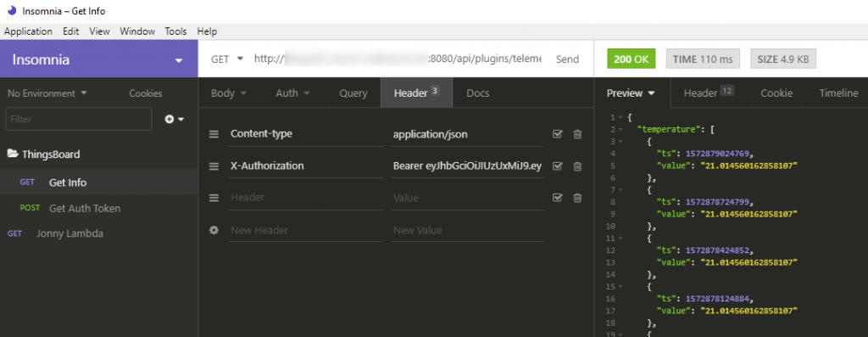Click the 200 OK status badge
The height and width of the screenshot is (337, 868).
(631, 59)
